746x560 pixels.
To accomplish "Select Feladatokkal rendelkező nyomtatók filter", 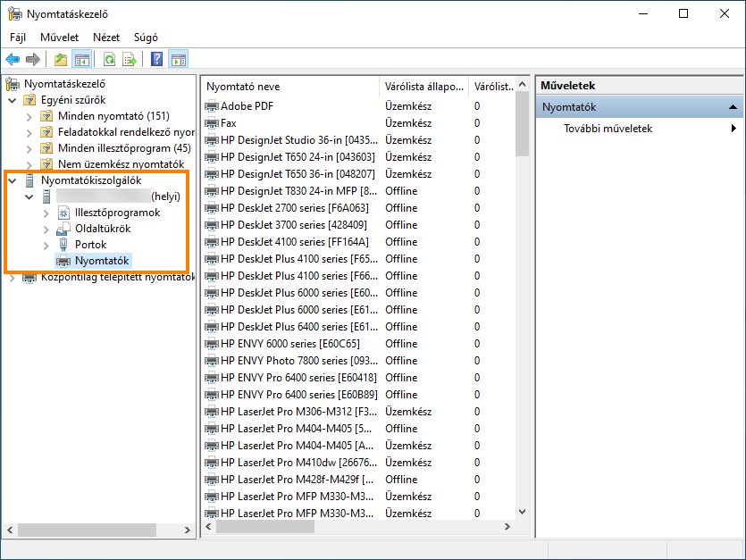I will point(126,132).
